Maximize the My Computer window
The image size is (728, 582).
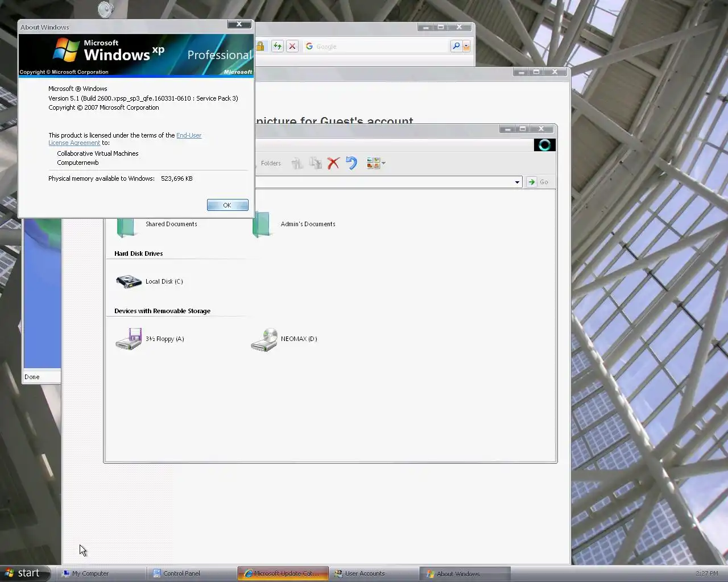(x=523, y=129)
